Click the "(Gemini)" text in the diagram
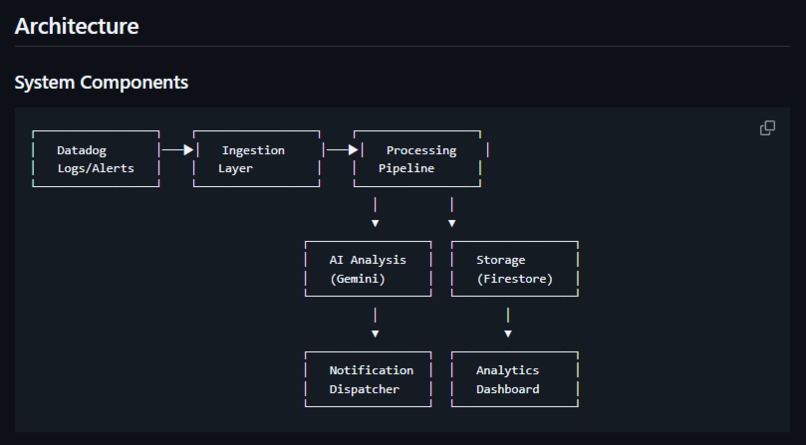Image resolution: width=806 pixels, height=445 pixels. 358,279
